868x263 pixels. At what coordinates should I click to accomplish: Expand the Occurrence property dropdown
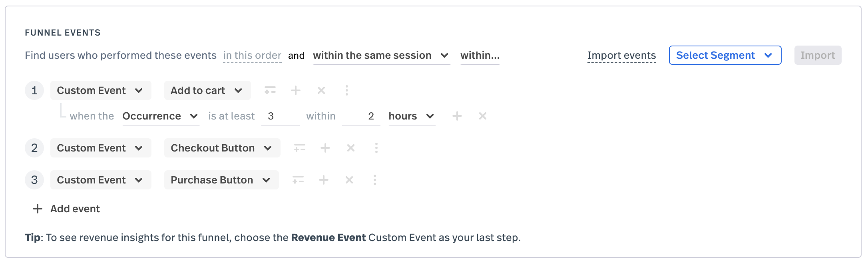click(161, 116)
